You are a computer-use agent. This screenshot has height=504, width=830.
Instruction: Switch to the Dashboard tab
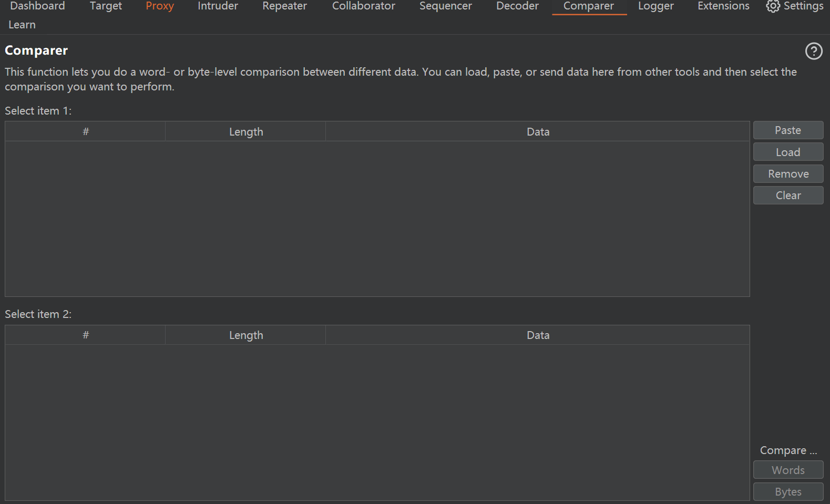37,6
